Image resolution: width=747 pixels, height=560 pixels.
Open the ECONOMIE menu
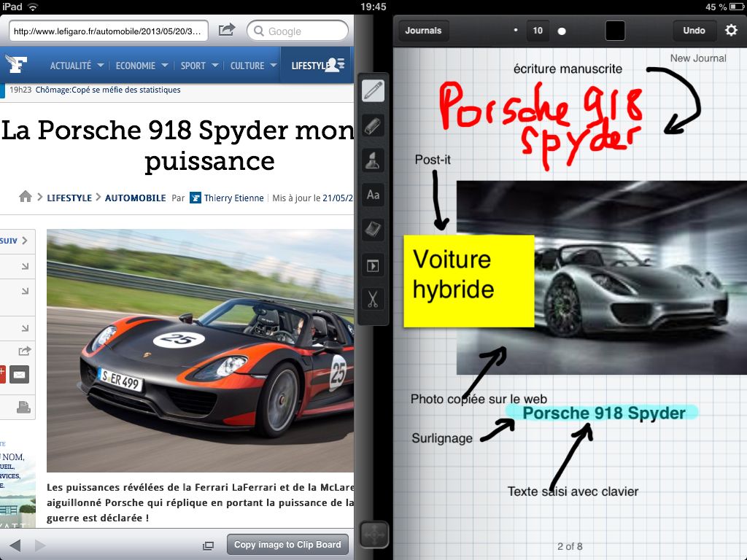coord(135,66)
